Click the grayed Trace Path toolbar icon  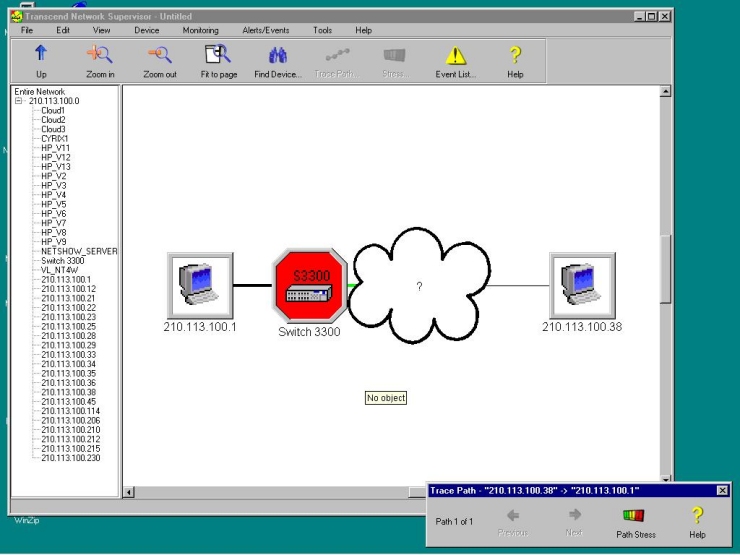(337, 55)
